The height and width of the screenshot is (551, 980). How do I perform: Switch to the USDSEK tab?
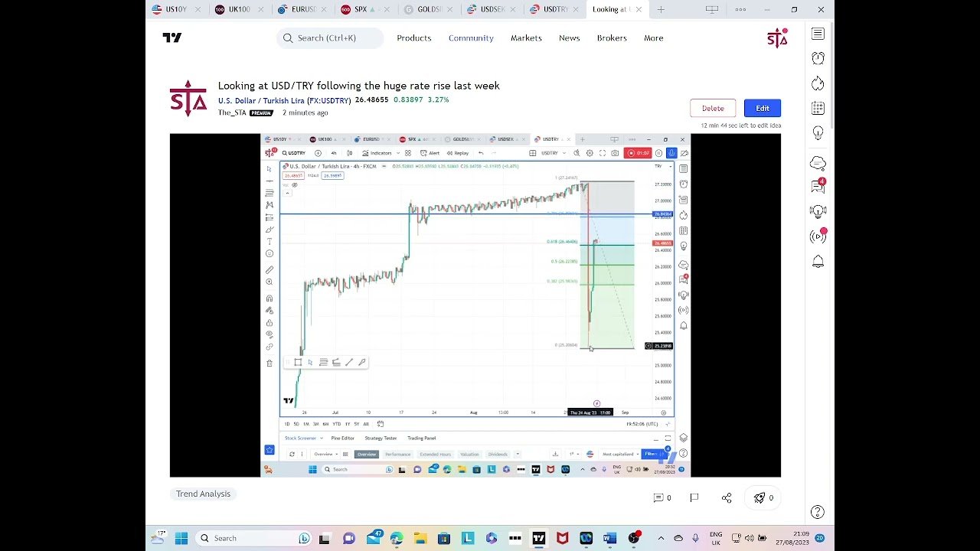490,9
